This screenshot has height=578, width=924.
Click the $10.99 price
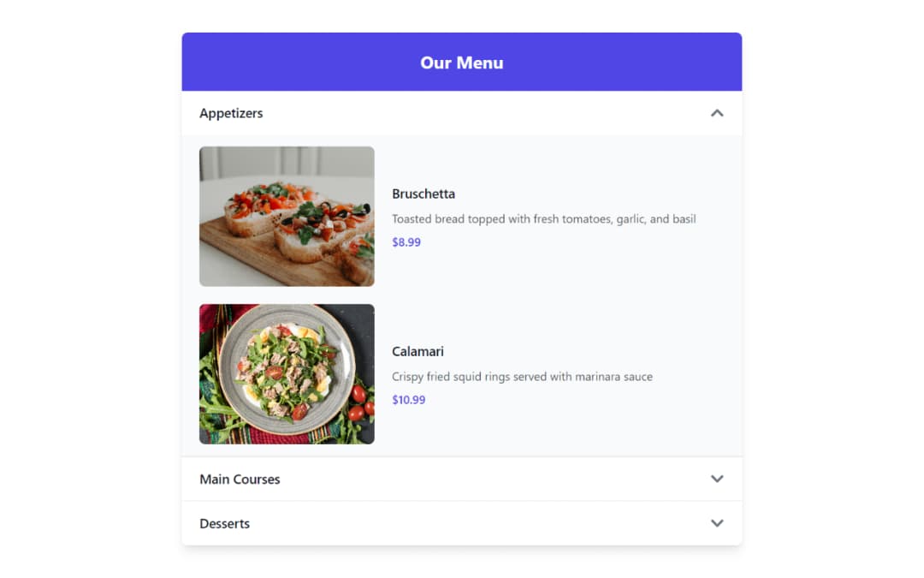pyautogui.click(x=409, y=400)
